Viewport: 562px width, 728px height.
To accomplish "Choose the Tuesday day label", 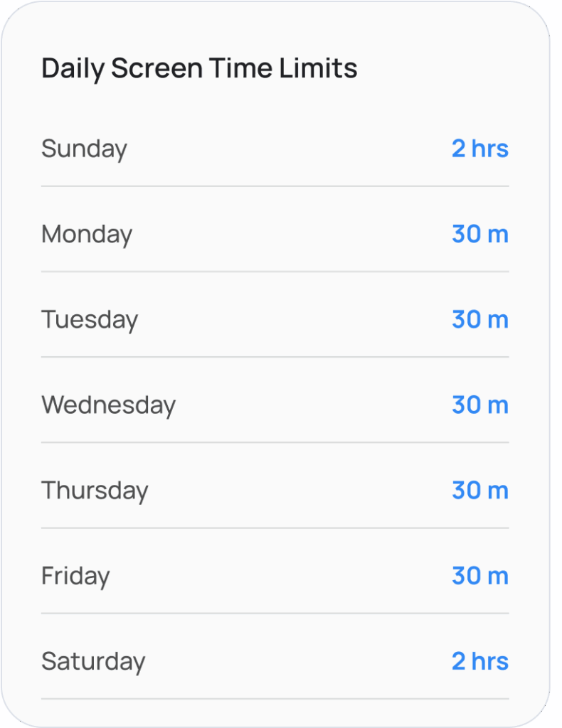I will pos(90,319).
